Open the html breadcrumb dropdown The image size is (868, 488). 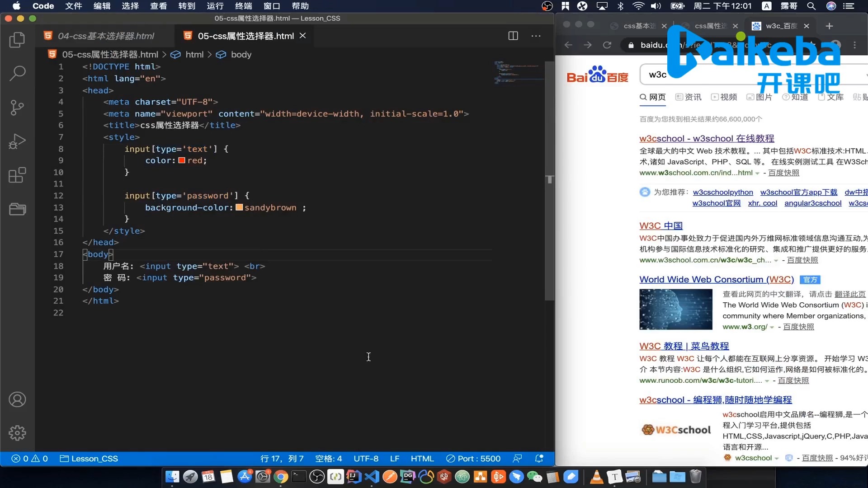pos(194,54)
